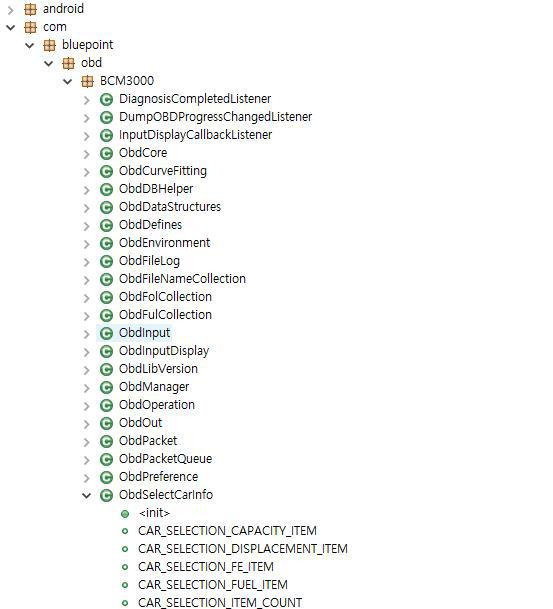Select the ObdOut class

(x=141, y=423)
